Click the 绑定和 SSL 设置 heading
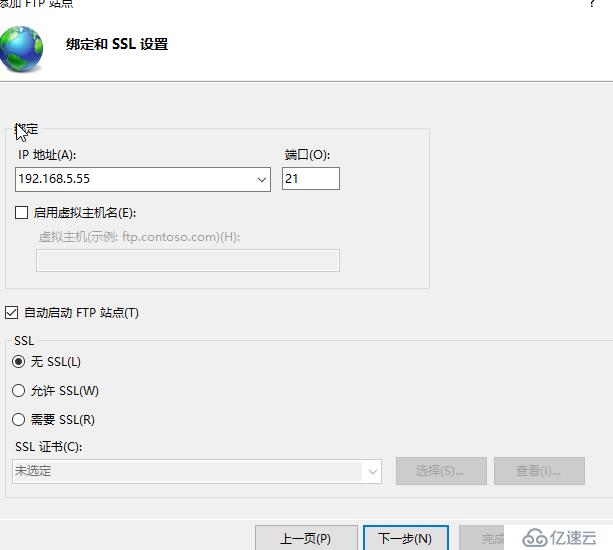 pyautogui.click(x=117, y=44)
